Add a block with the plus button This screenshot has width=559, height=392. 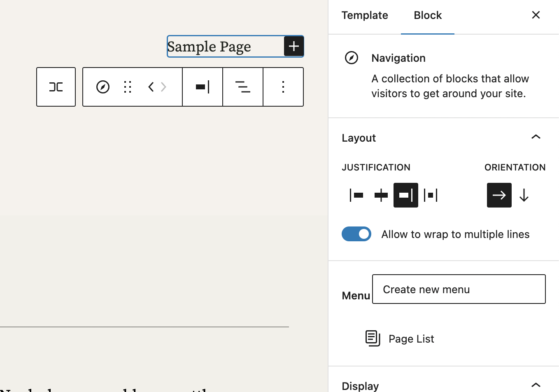(294, 46)
